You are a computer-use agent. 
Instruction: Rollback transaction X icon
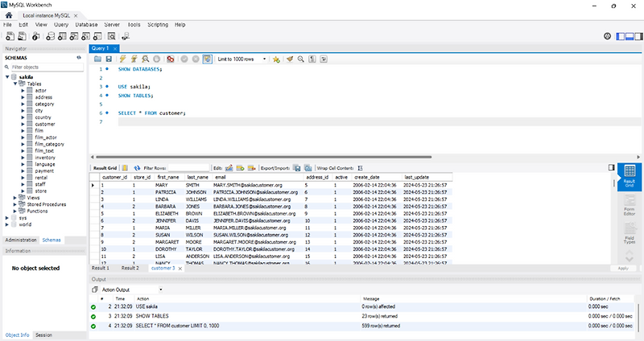pos(196,59)
